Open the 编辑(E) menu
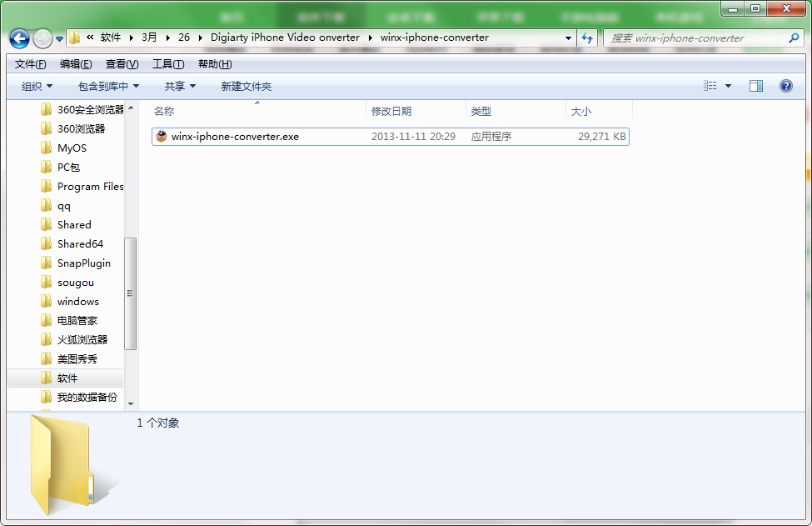The height and width of the screenshot is (526, 812). [76, 64]
